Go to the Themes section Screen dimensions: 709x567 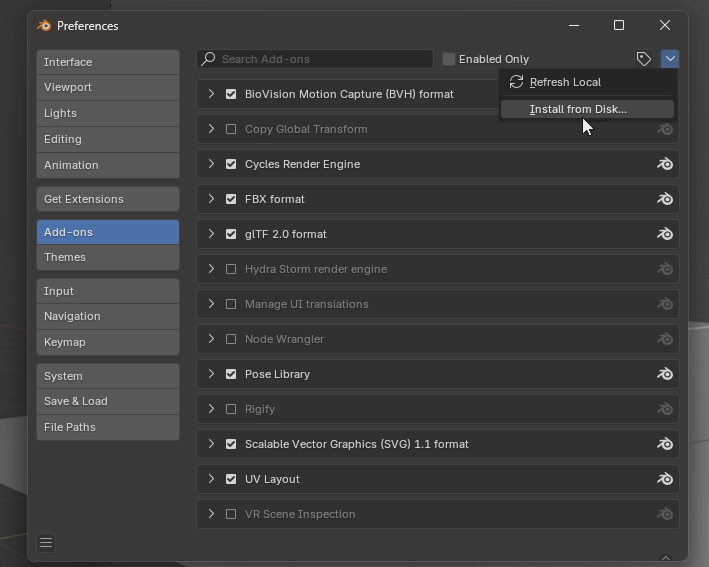click(108, 257)
